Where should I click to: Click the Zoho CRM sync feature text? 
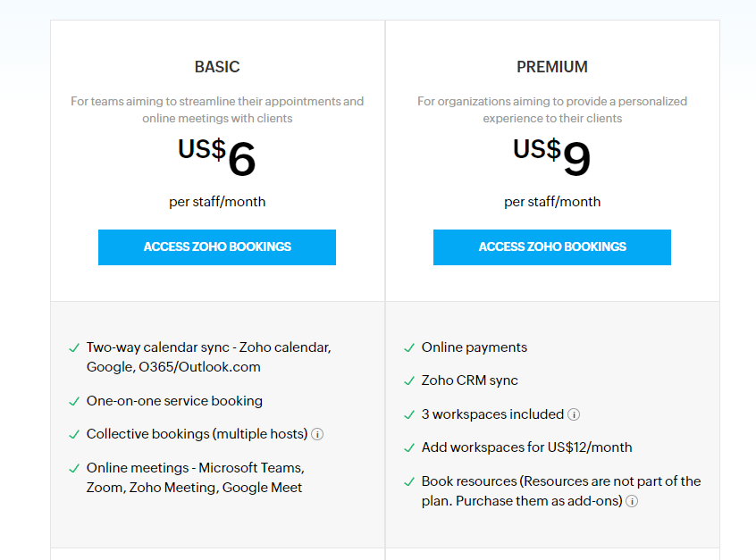click(x=470, y=380)
